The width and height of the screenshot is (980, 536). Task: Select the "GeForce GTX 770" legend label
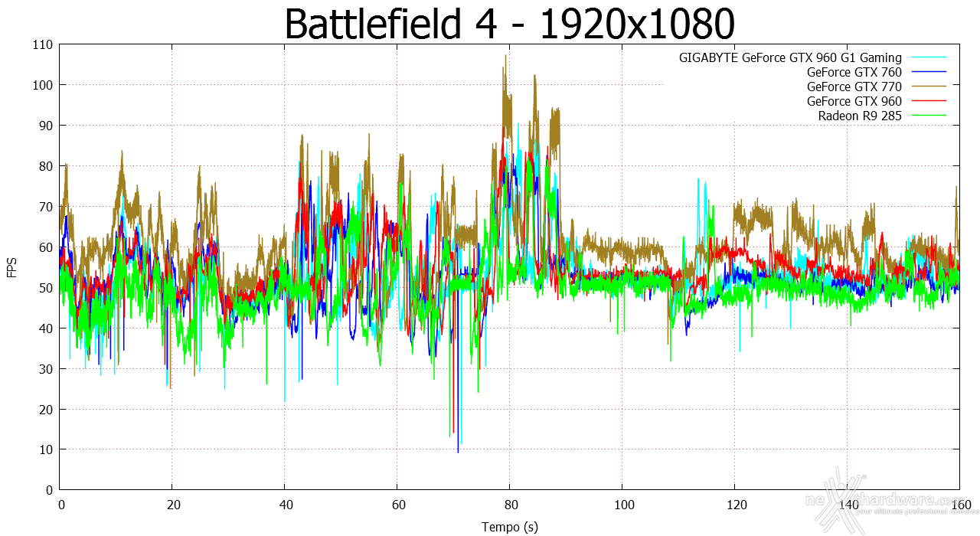854,87
